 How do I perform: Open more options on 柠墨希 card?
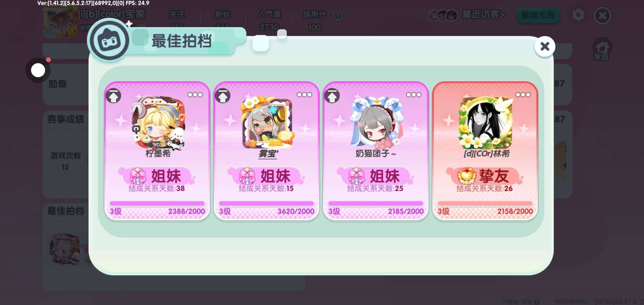point(195,95)
